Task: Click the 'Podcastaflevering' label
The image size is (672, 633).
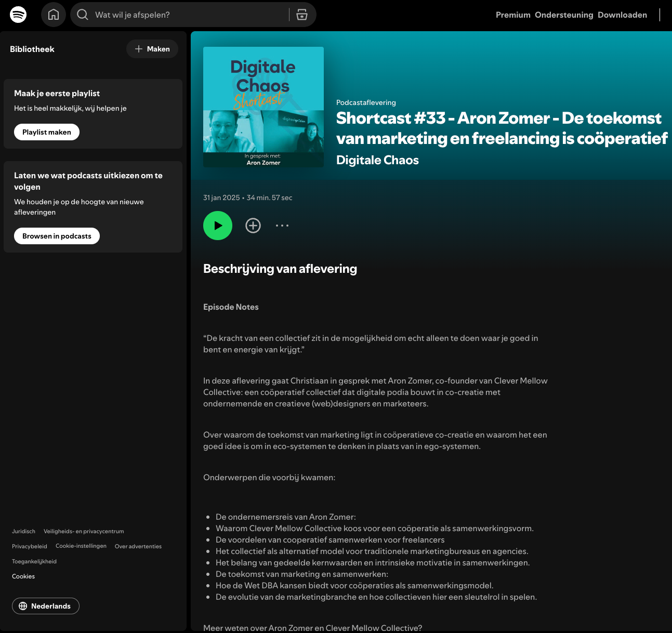Action: pyautogui.click(x=366, y=102)
